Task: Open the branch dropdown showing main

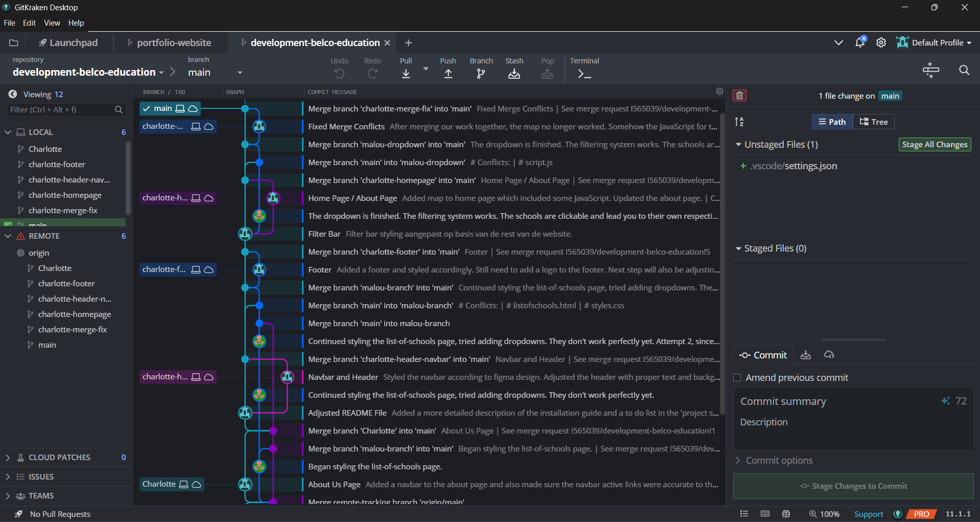Action: tap(239, 72)
